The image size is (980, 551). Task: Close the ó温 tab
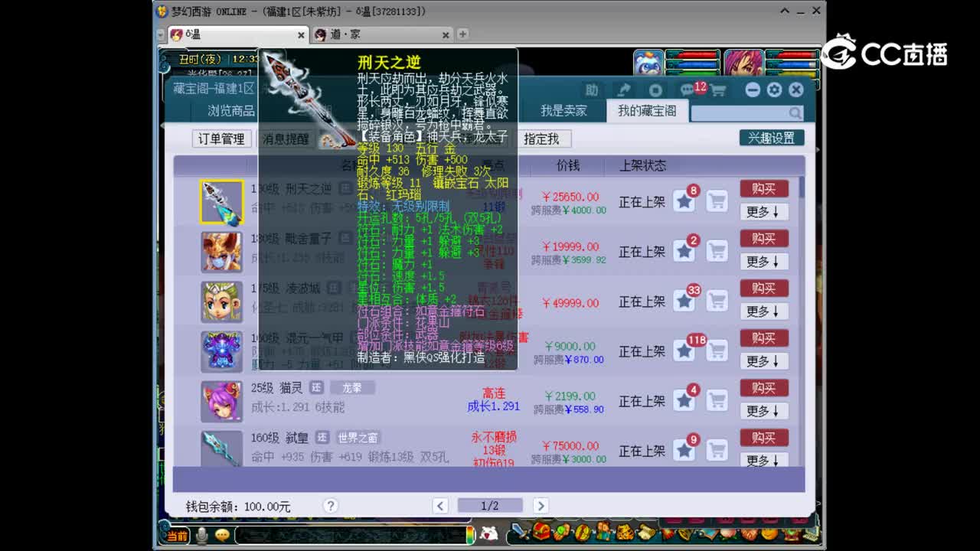(x=300, y=35)
